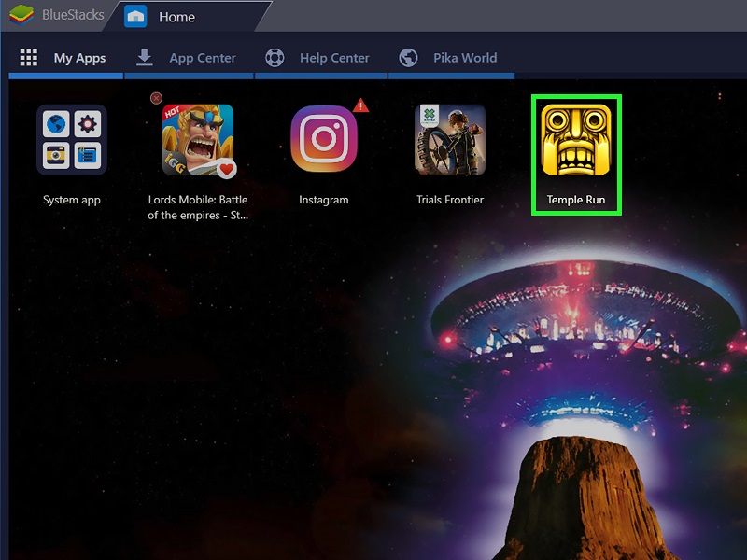Click the BlueStacks logo
This screenshot has width=747, height=560.
(x=21, y=14)
